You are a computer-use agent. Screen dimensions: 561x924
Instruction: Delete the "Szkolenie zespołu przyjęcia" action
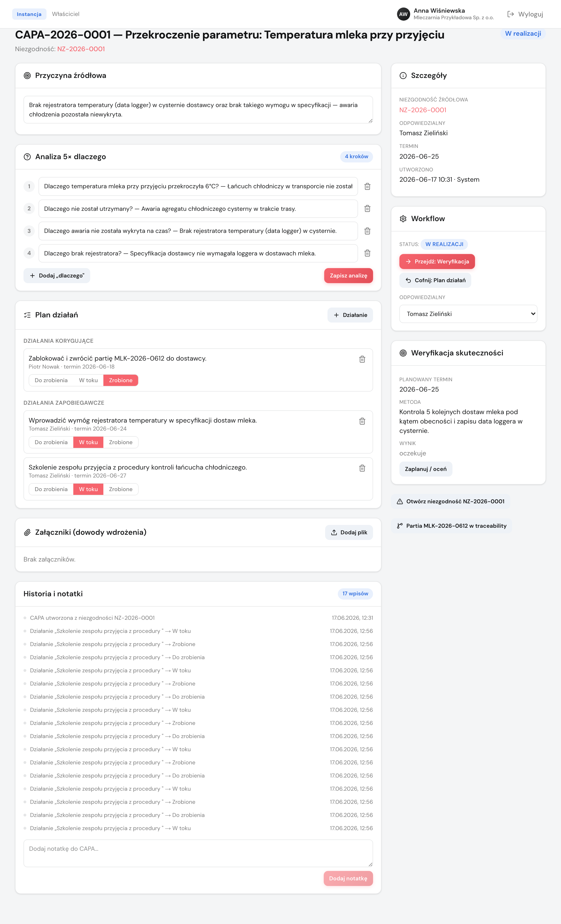(362, 468)
